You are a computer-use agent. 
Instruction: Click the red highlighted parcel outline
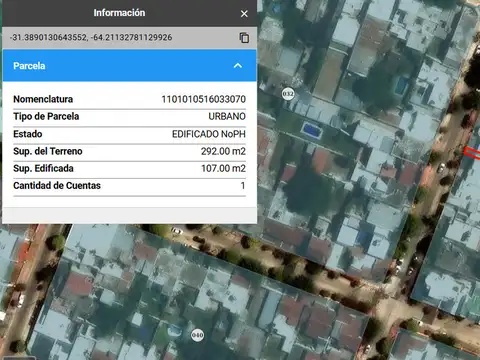pos(472,152)
